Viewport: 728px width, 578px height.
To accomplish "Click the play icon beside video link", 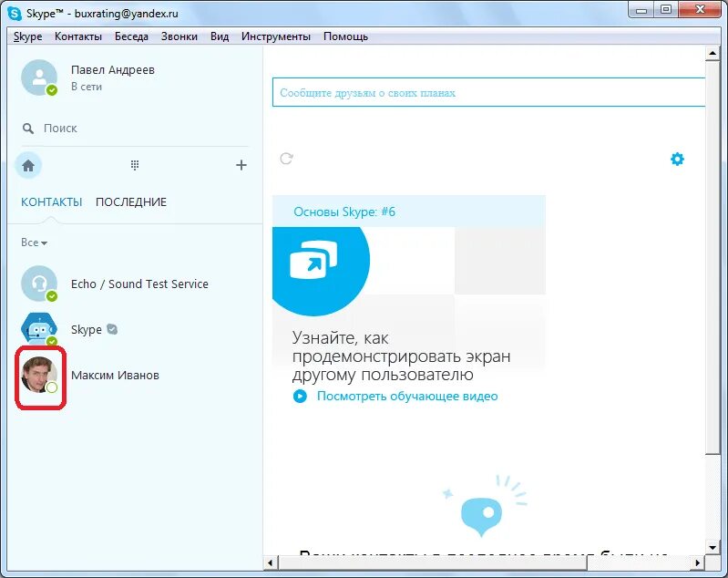I will (x=300, y=397).
